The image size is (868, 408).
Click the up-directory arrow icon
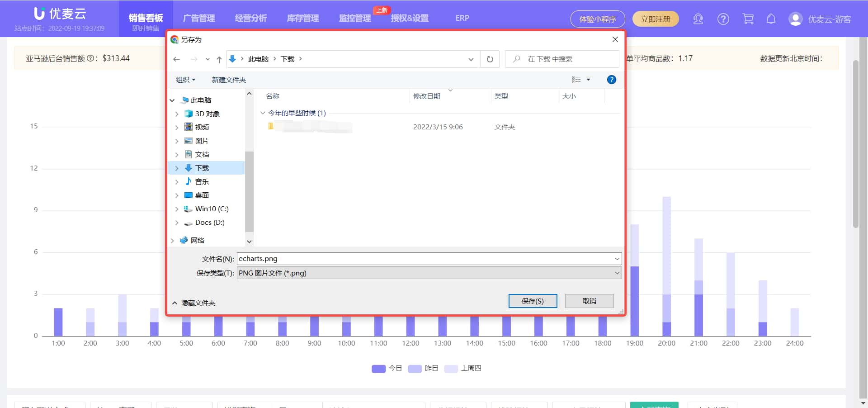[219, 59]
